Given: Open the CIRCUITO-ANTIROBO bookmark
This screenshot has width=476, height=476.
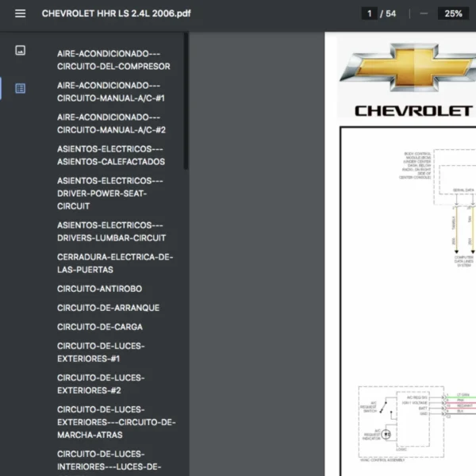Looking at the screenshot, I should click(x=100, y=289).
